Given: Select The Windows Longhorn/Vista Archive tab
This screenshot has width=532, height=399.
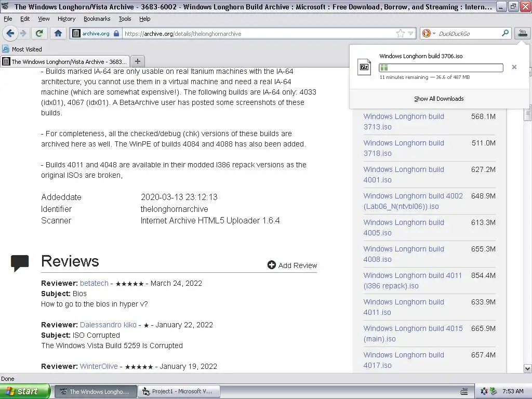Looking at the screenshot, I should (x=65, y=61).
